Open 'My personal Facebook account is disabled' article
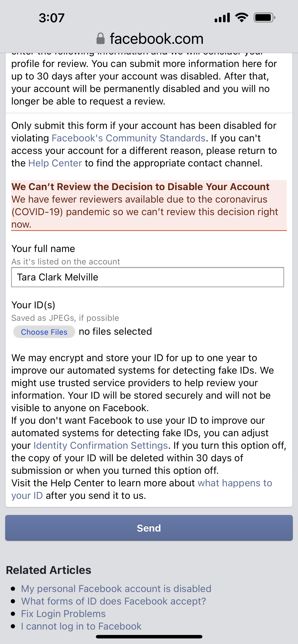The height and width of the screenshot is (644, 298). coord(116,589)
